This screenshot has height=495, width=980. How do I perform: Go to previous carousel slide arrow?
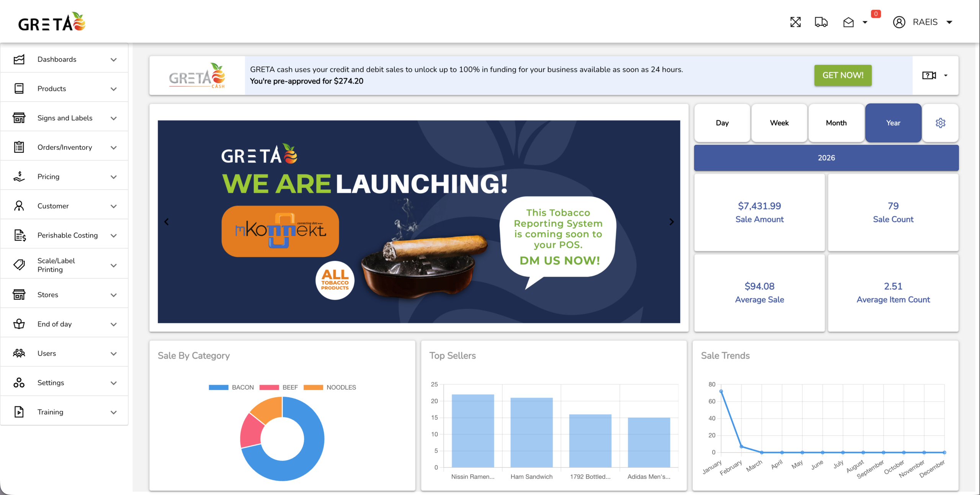[x=167, y=222]
